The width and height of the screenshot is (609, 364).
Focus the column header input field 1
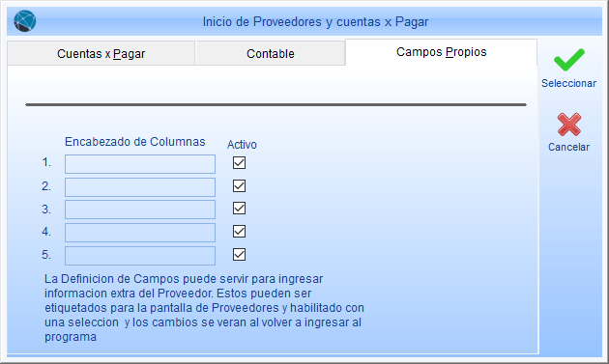(140, 164)
